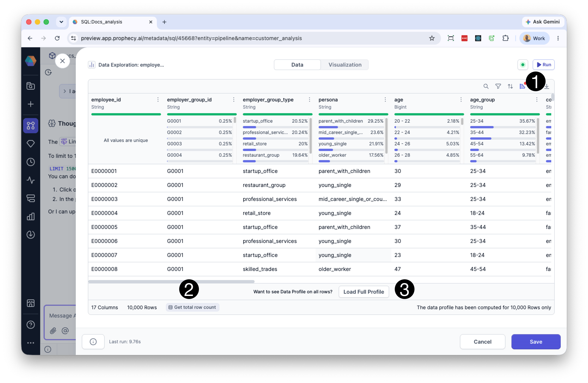Viewport: 588px width, 383px height.
Task: Open the persona column options menu
Action: [385, 100]
